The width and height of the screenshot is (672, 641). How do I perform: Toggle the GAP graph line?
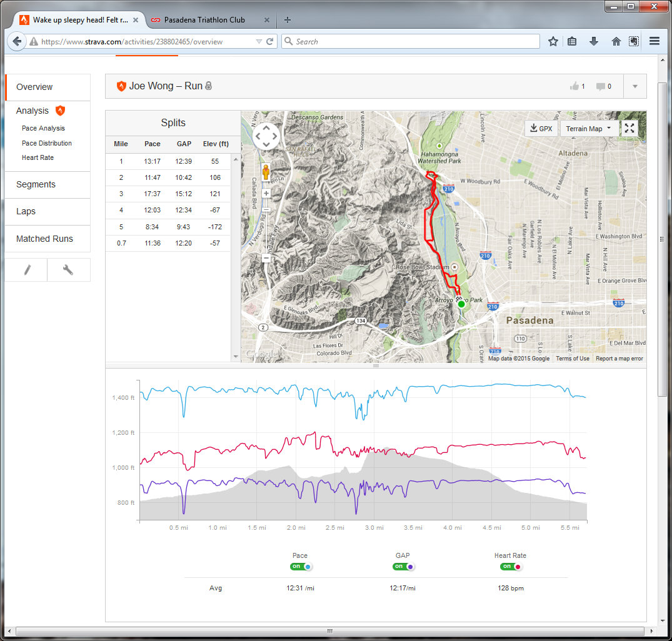tap(403, 567)
